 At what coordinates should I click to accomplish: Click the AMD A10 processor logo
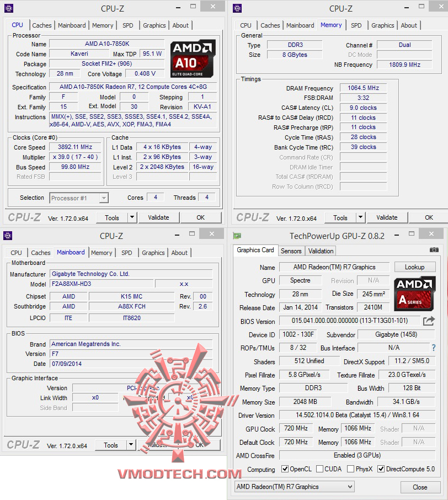click(193, 58)
